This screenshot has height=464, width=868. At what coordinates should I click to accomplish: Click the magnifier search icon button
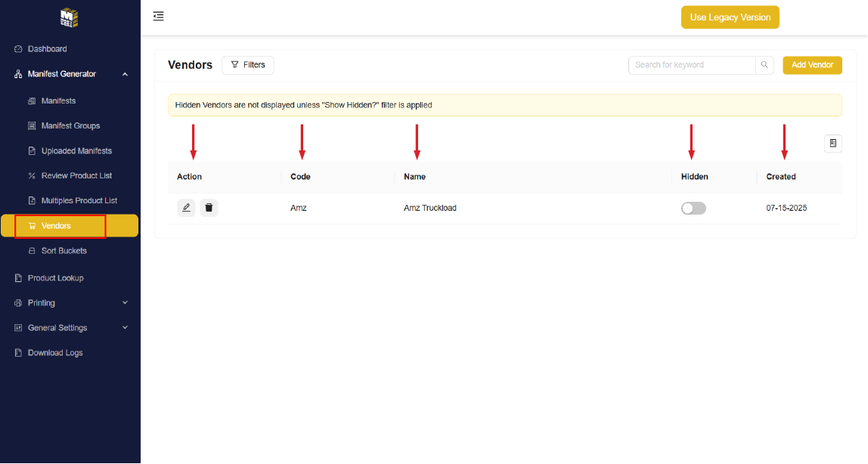point(764,65)
